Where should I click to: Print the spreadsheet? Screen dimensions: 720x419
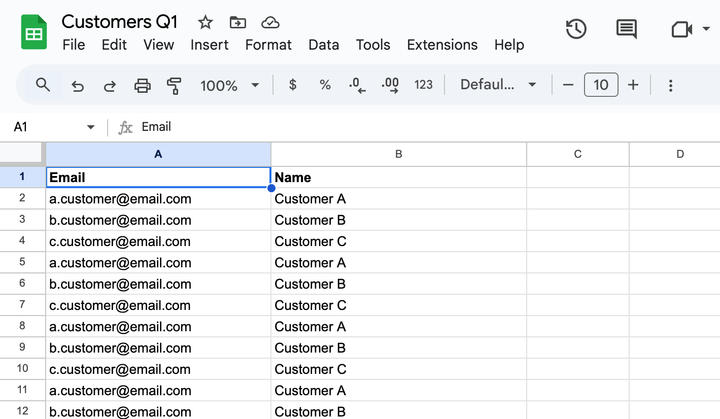coord(142,86)
